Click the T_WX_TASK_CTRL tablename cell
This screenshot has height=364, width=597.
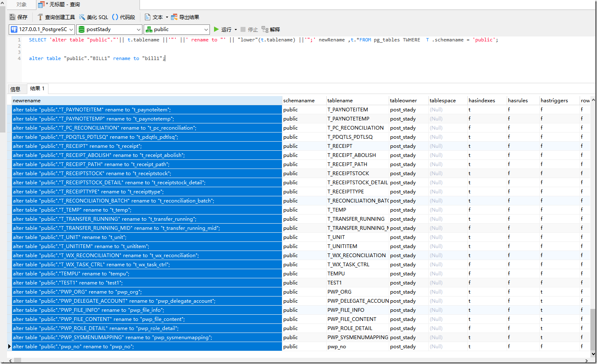(x=357, y=265)
